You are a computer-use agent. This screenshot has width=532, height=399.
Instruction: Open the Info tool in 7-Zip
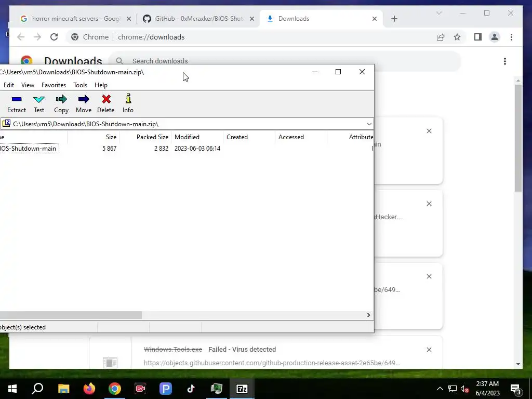[128, 104]
